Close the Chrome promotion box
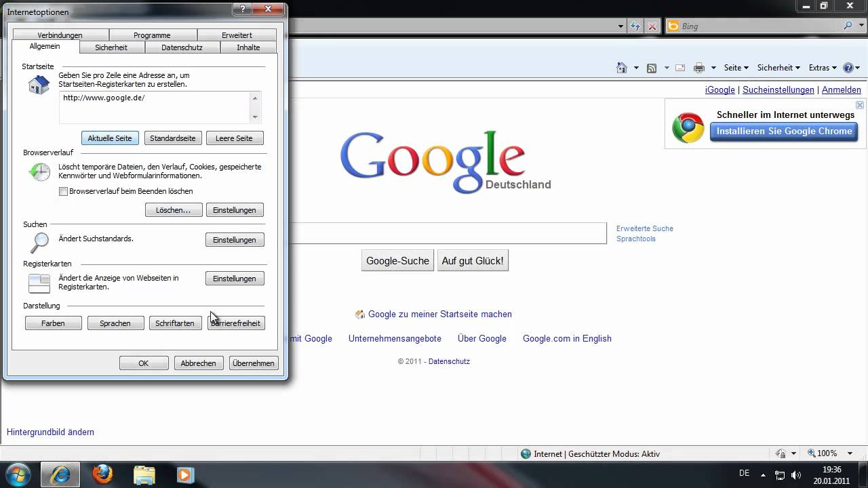Viewport: 868px width, 488px height. pos(860,105)
